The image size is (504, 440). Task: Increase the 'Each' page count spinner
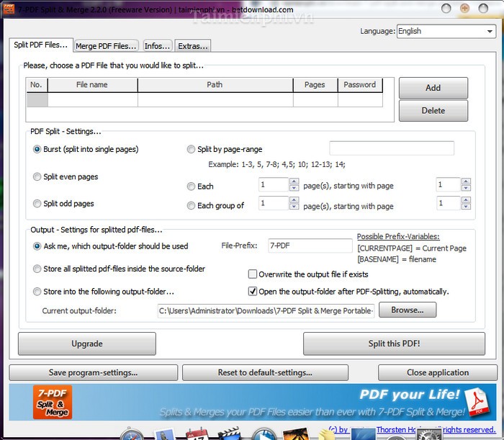(294, 181)
